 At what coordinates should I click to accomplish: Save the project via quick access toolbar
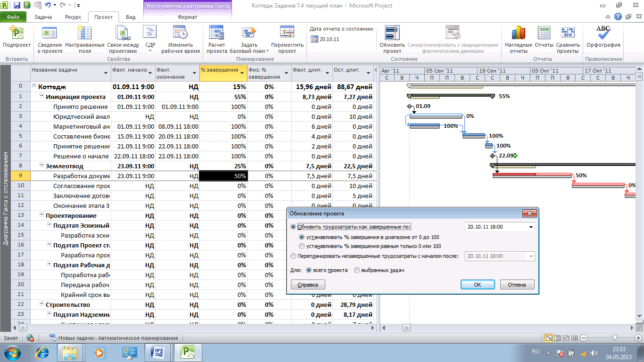point(17,6)
